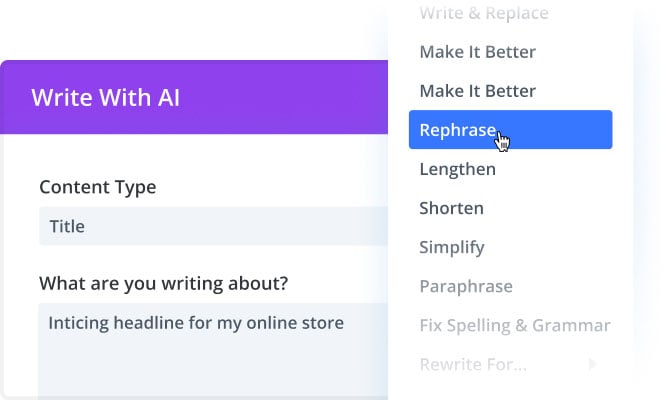Open the Content Type dropdown showing Title
This screenshot has width=664, height=400.
coord(212,226)
